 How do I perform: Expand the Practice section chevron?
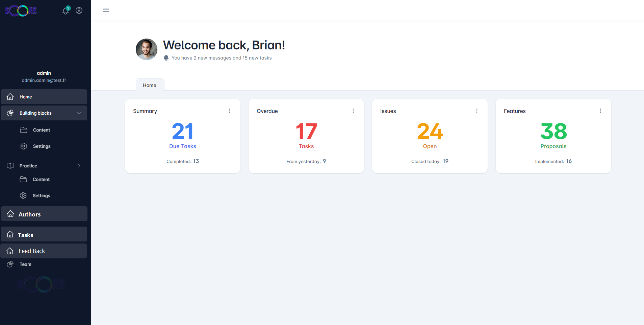(79, 166)
